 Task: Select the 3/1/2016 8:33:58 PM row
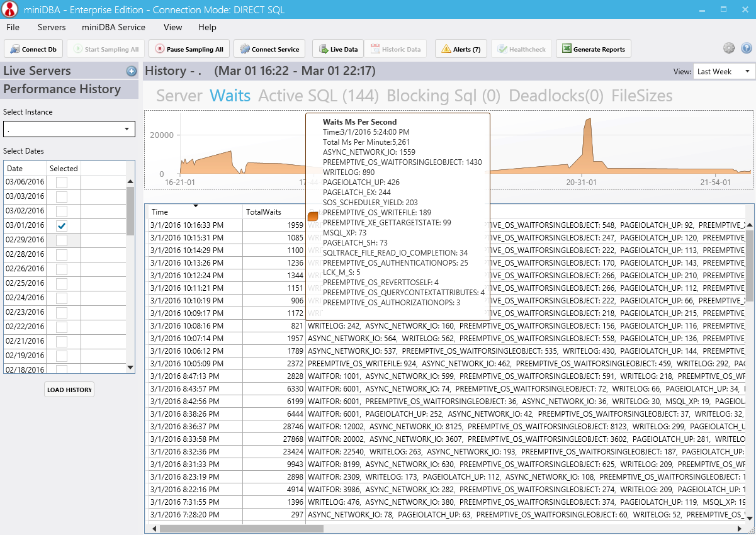(447, 439)
